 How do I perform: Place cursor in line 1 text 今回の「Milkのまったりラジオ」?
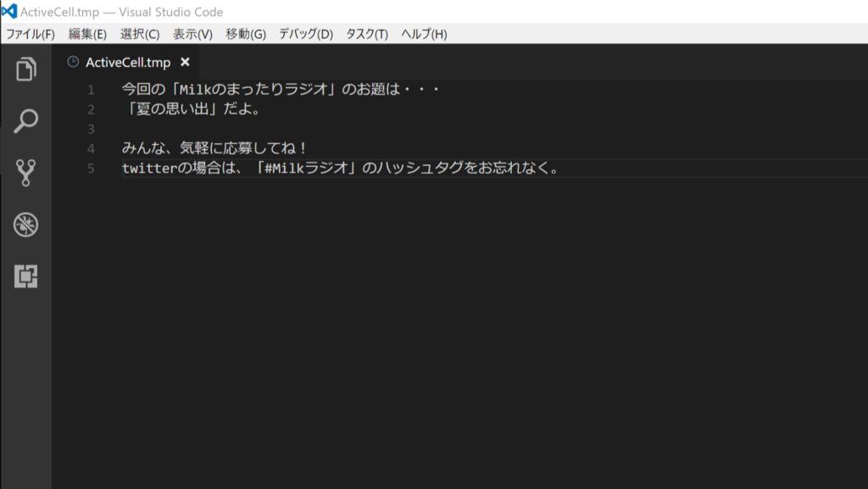click(229, 89)
